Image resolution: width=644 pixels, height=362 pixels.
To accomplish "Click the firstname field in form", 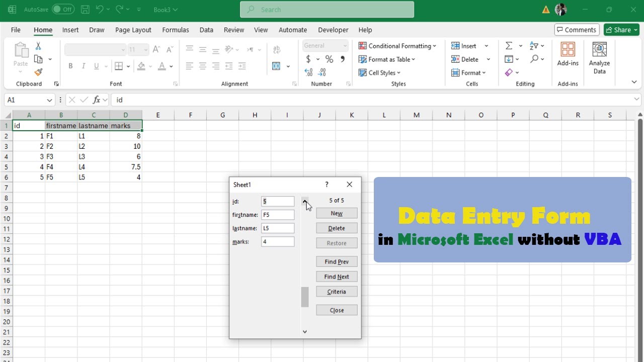I will [278, 215].
